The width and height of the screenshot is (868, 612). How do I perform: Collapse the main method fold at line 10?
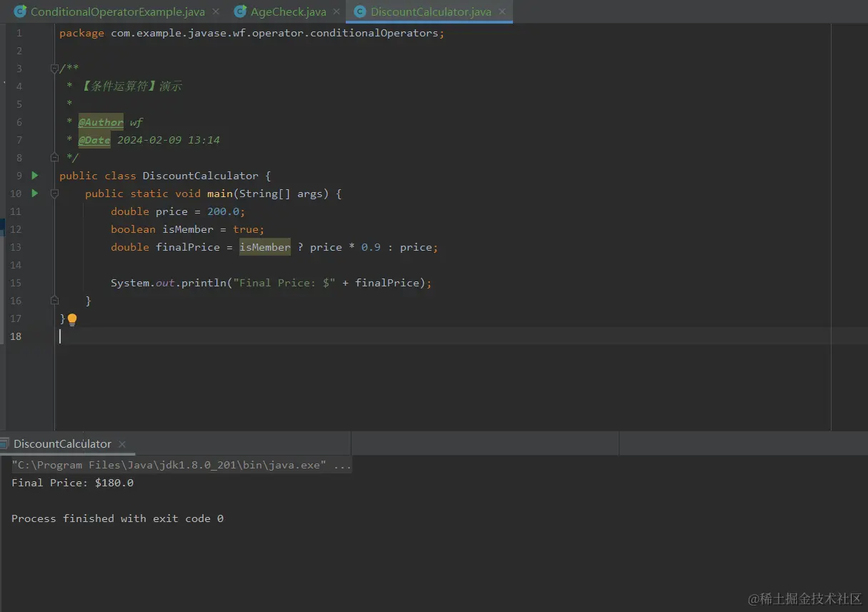tap(54, 193)
